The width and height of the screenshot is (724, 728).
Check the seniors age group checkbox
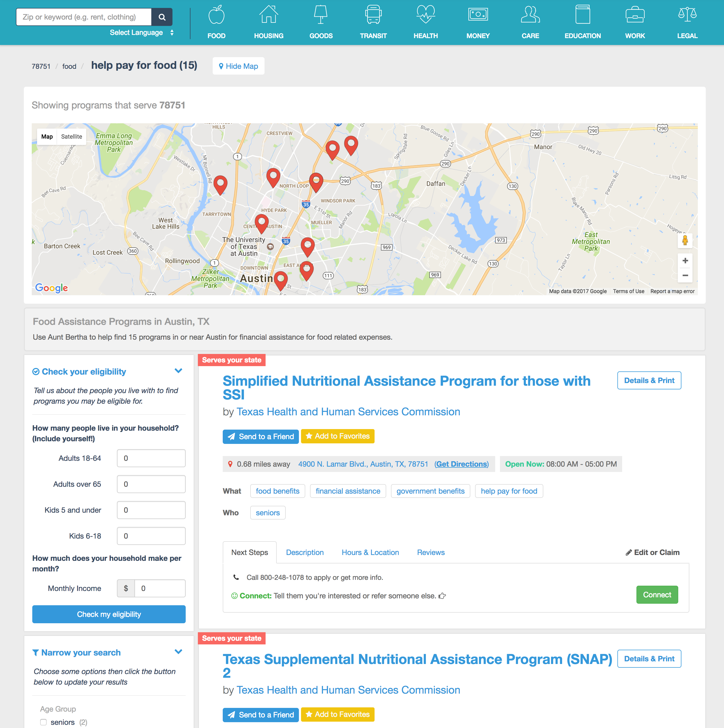pos(43,722)
